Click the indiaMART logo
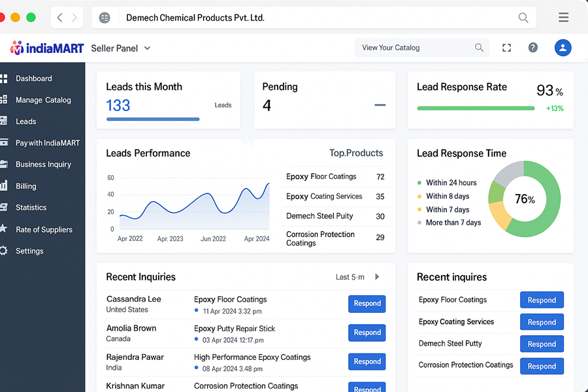This screenshot has width=588, height=392. click(x=47, y=48)
